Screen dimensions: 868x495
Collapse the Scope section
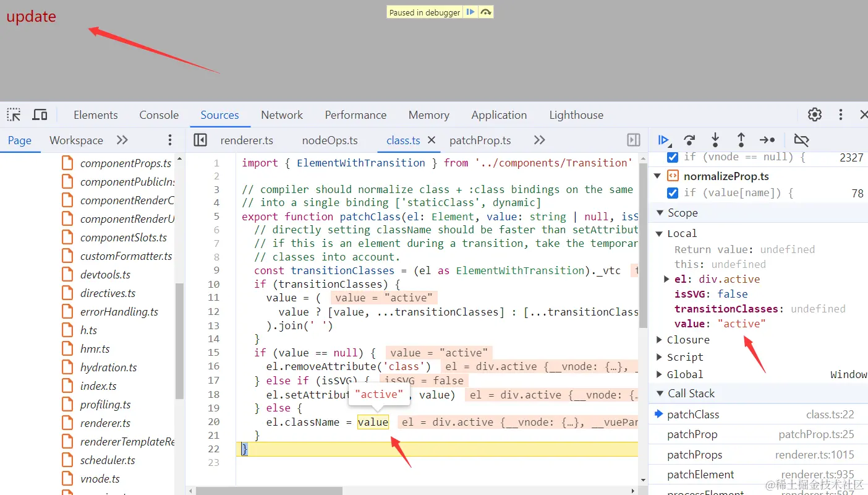pos(659,213)
